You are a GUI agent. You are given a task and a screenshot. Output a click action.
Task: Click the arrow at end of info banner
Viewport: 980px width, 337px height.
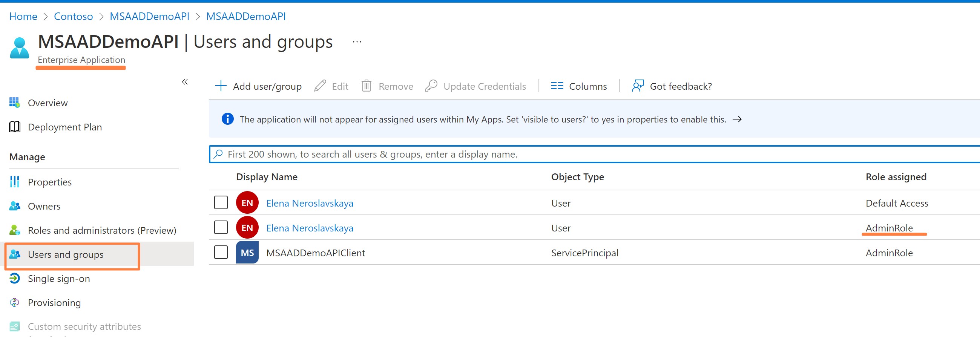[737, 119]
